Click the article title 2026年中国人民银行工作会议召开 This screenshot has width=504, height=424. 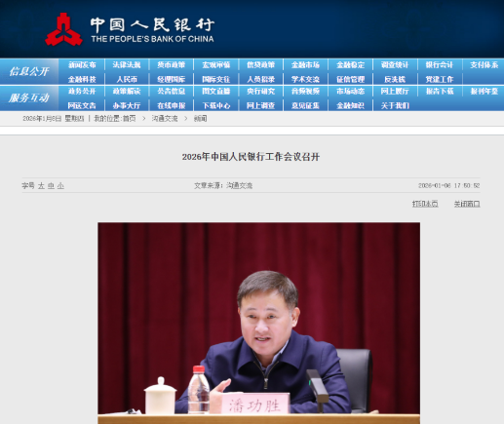pos(251,157)
